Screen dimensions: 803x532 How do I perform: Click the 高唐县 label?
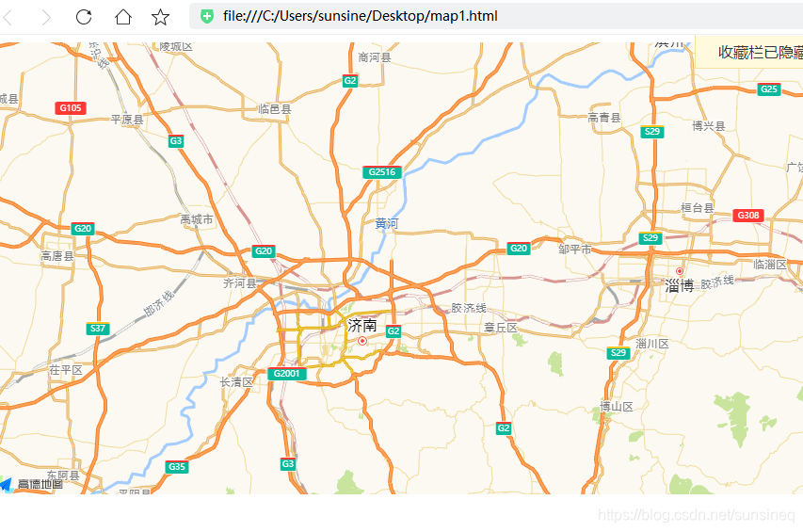coord(57,256)
